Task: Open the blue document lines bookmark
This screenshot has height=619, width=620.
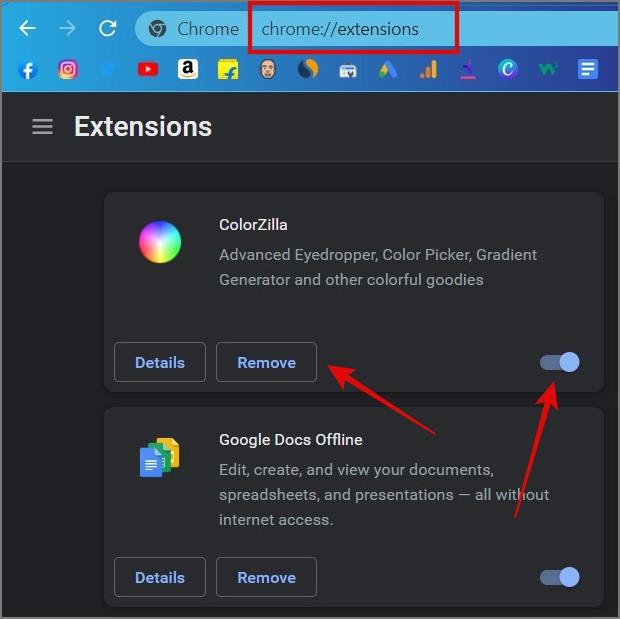Action: (588, 70)
